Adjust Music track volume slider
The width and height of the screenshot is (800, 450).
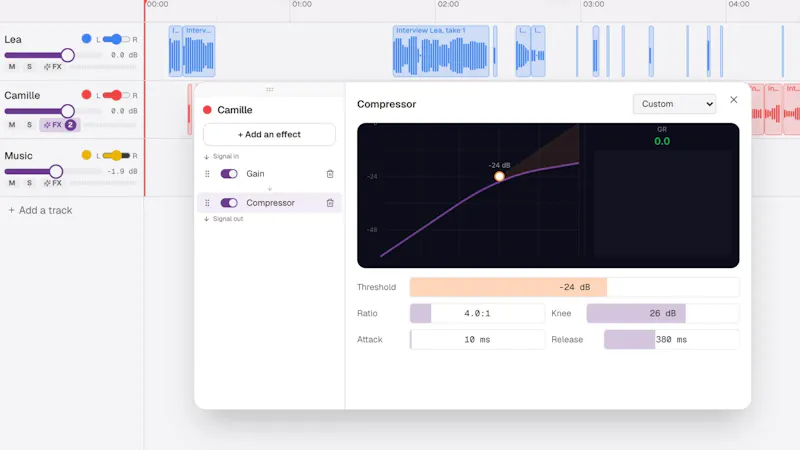pos(53,171)
